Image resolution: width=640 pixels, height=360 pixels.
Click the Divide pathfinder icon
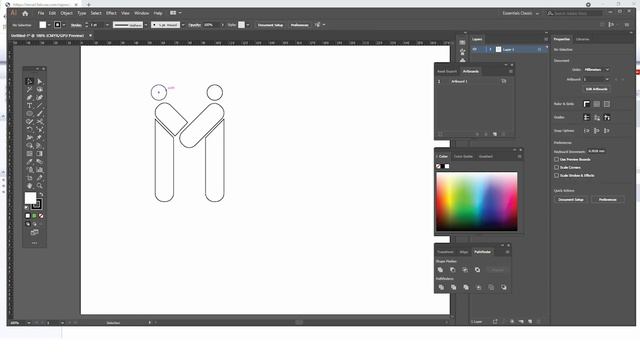(441, 287)
